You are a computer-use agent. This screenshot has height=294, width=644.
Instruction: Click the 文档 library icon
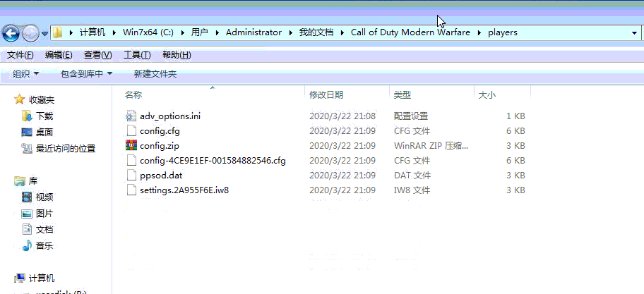[x=27, y=230]
